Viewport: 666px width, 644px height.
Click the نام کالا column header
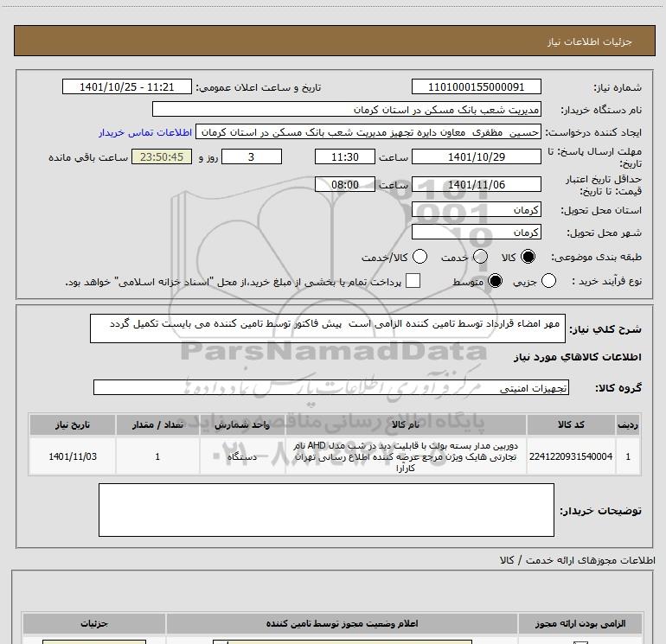406,424
